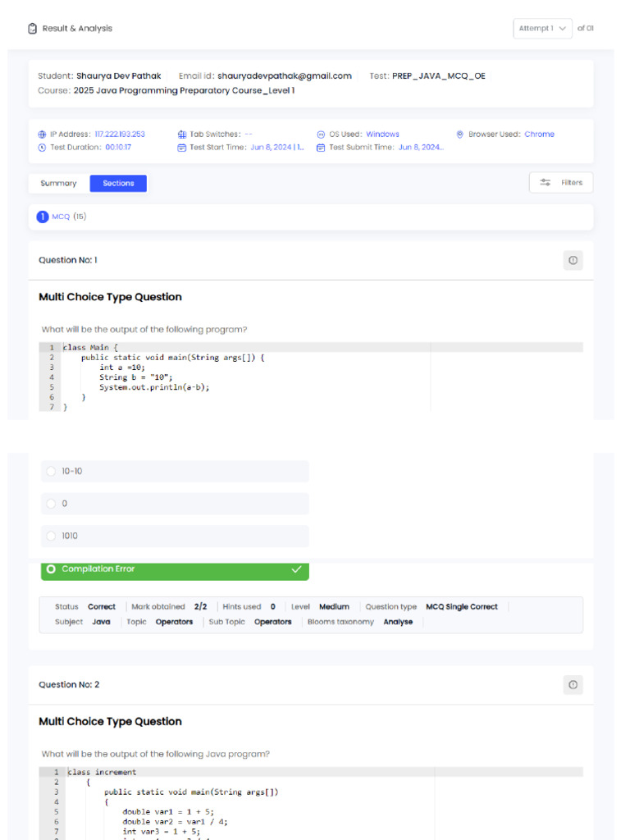
Task: Click the Blooms taxonomy Analyse value
Action: pyautogui.click(x=398, y=622)
